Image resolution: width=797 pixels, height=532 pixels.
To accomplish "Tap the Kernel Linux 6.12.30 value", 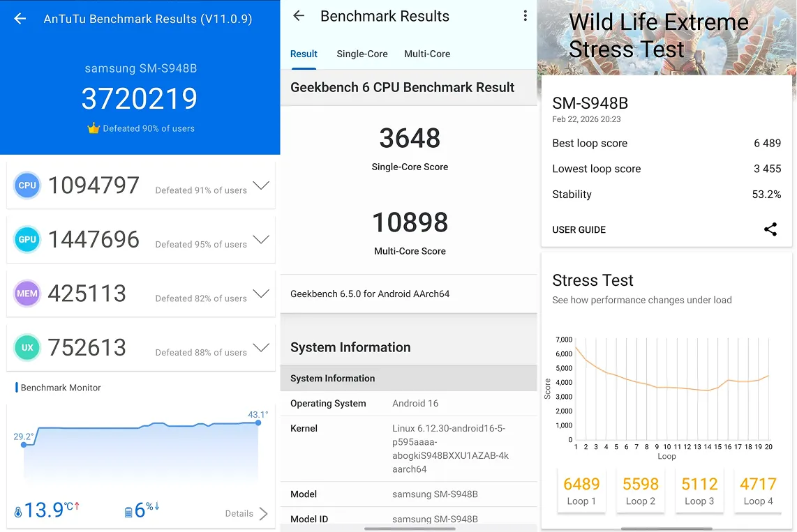I will pos(450,449).
